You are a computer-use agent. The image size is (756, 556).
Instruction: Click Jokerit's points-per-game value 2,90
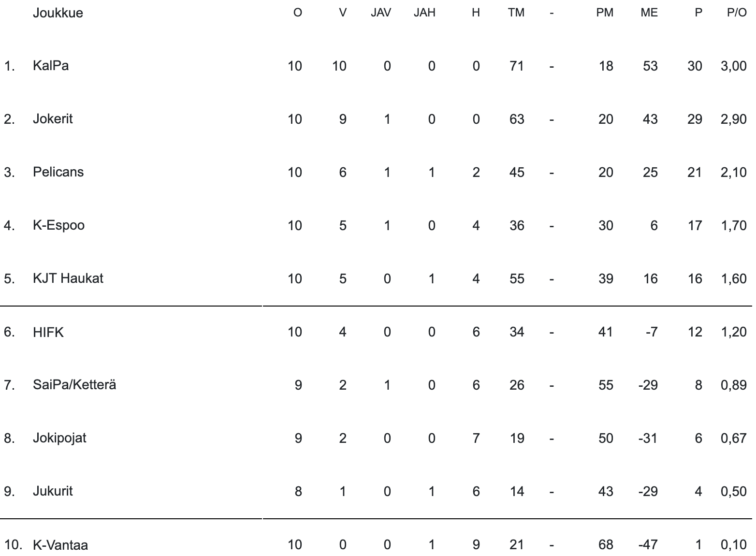click(x=733, y=119)
